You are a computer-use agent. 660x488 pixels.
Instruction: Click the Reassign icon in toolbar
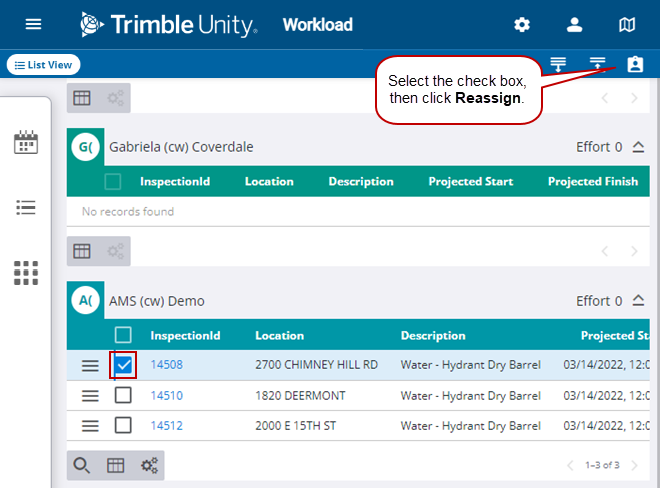pos(635,64)
